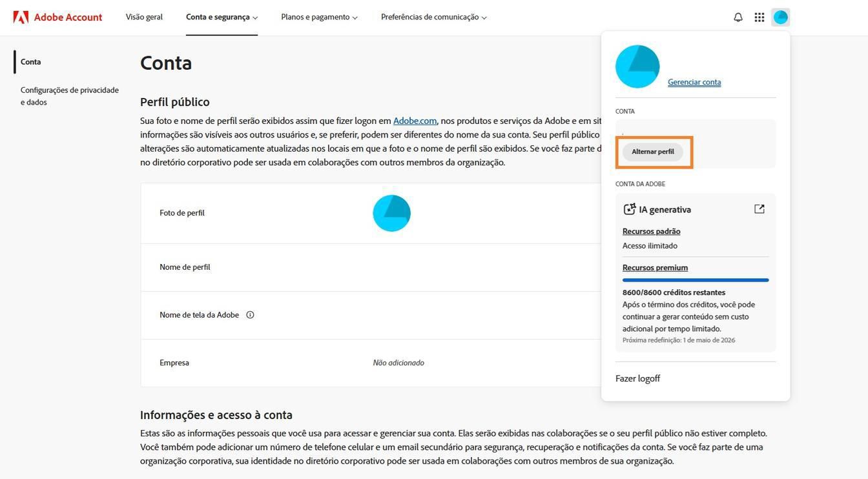Image resolution: width=868 pixels, height=479 pixels.
Task: Expand Planos e pagamento menu
Action: point(319,17)
